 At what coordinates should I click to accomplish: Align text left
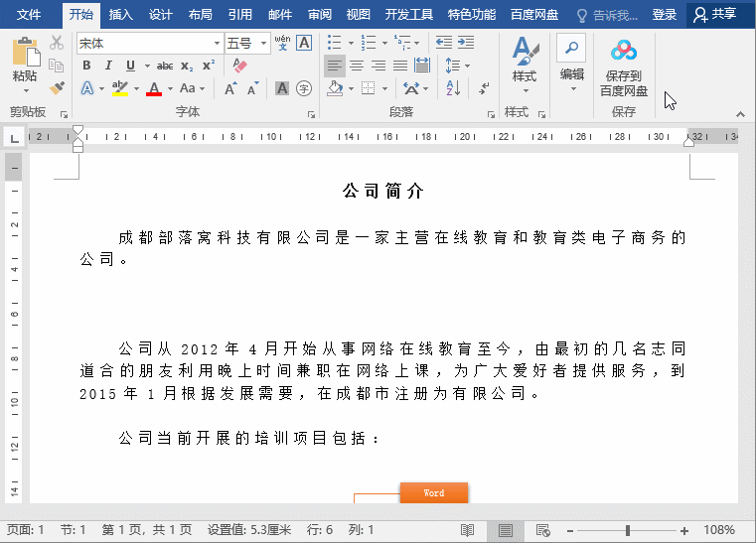335,66
